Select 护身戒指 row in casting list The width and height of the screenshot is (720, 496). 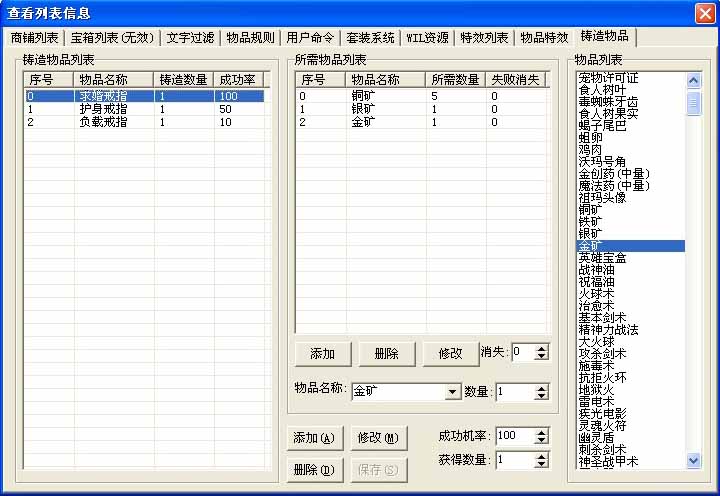103,109
